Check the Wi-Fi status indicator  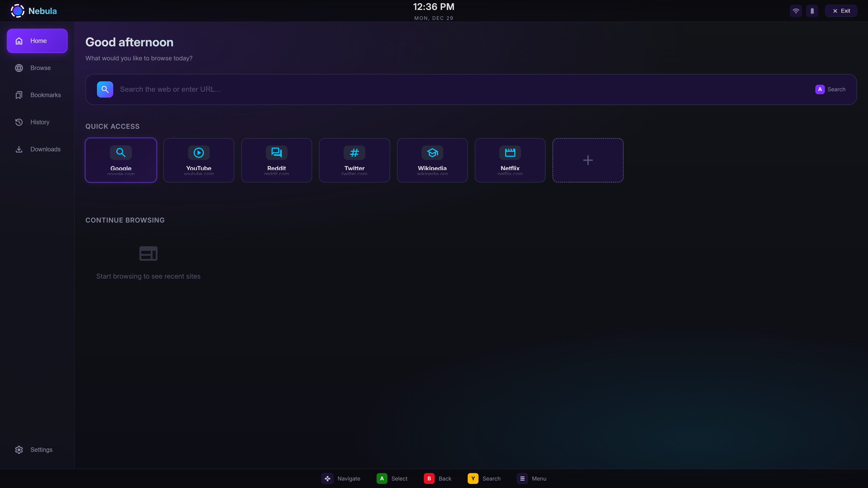point(796,10)
